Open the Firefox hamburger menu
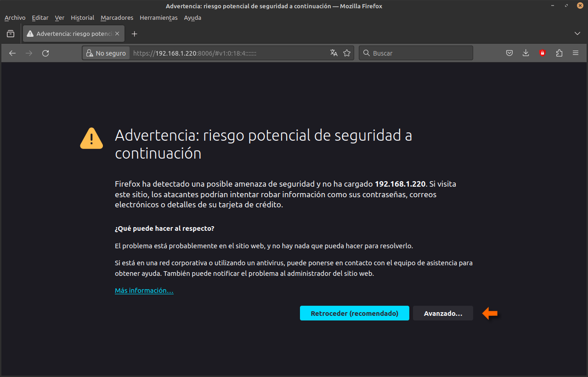 point(576,53)
